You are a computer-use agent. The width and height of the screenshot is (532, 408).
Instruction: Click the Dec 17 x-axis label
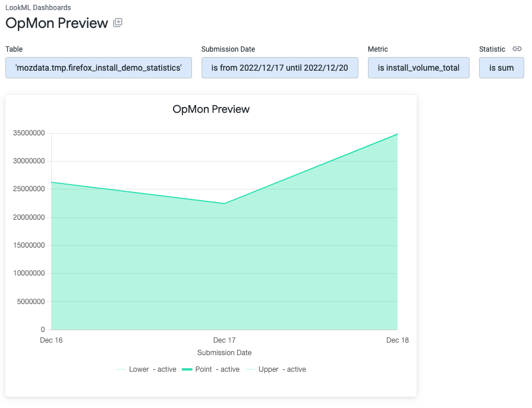(x=224, y=340)
